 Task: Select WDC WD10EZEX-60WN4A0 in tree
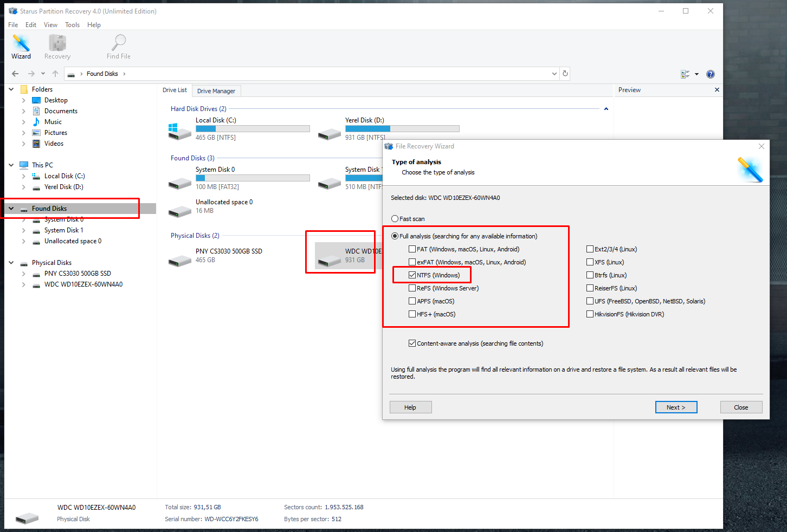(83, 284)
